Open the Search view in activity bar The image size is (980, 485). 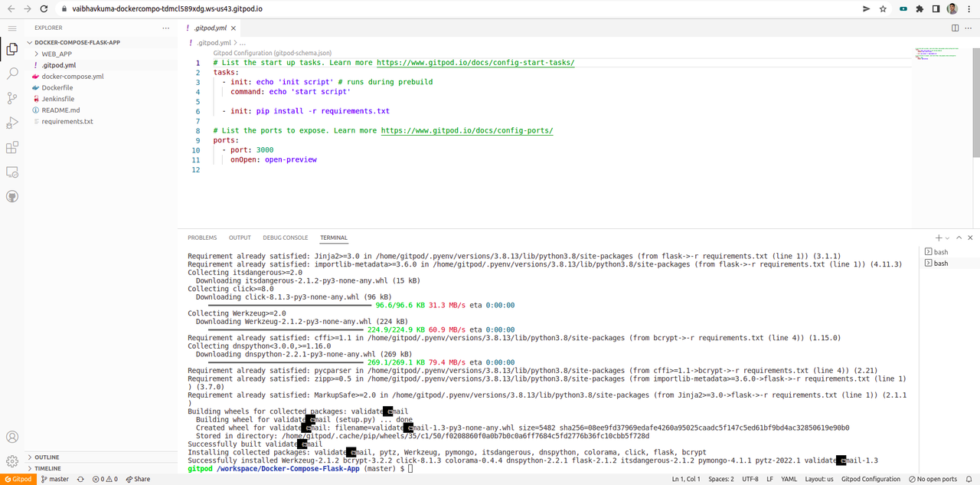click(x=12, y=74)
